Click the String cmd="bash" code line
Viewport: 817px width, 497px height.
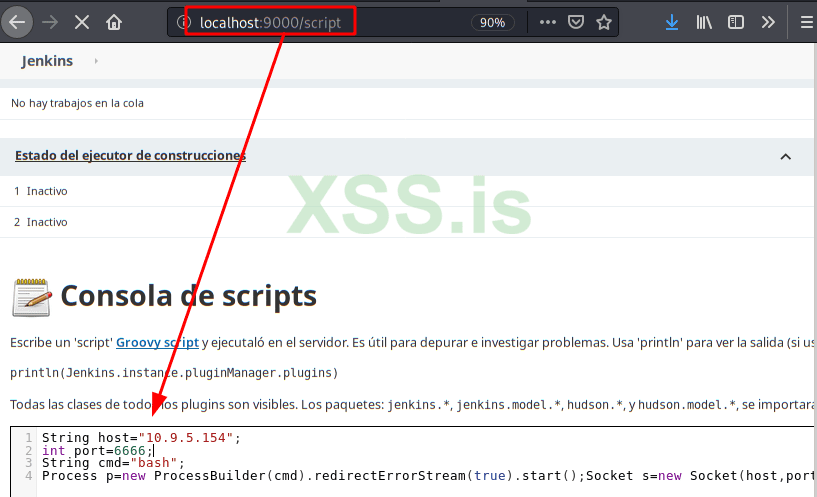click(x=113, y=463)
